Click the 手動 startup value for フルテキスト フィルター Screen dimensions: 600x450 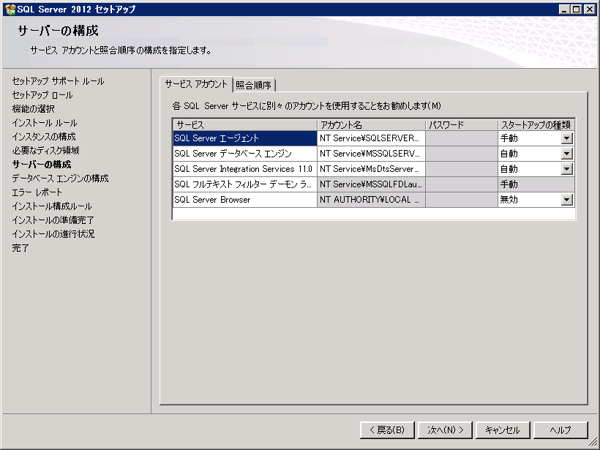click(536, 184)
